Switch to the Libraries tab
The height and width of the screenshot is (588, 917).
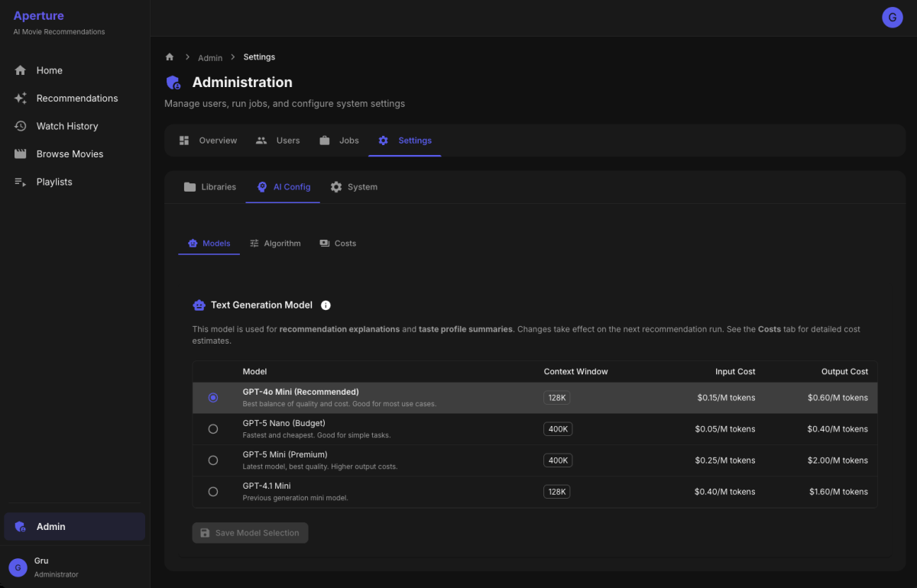coord(210,187)
